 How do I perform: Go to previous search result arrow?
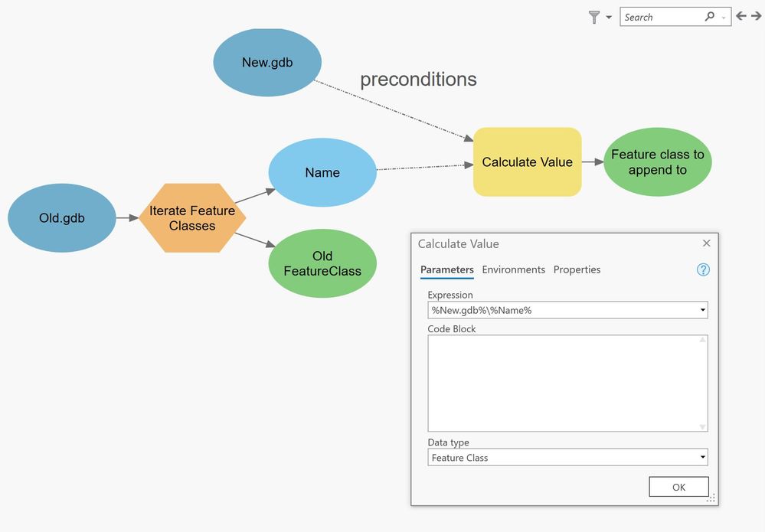[x=741, y=16]
